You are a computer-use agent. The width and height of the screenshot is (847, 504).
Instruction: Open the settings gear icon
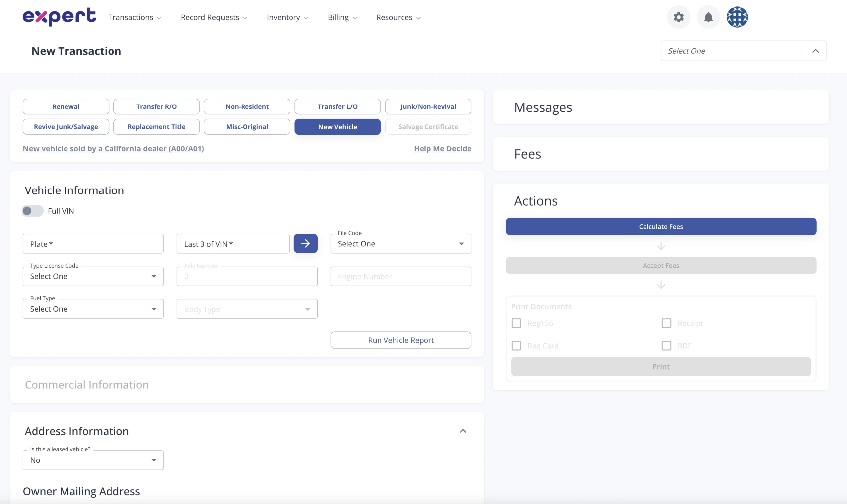(678, 17)
